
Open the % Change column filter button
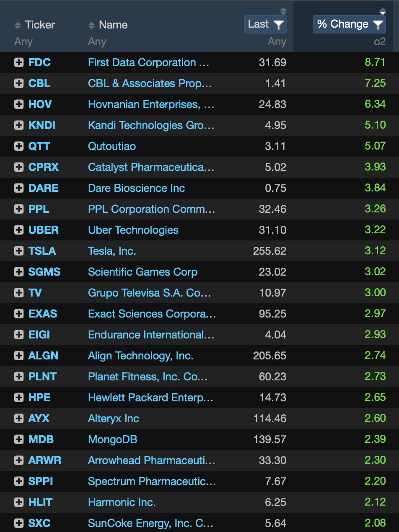tap(349, 24)
